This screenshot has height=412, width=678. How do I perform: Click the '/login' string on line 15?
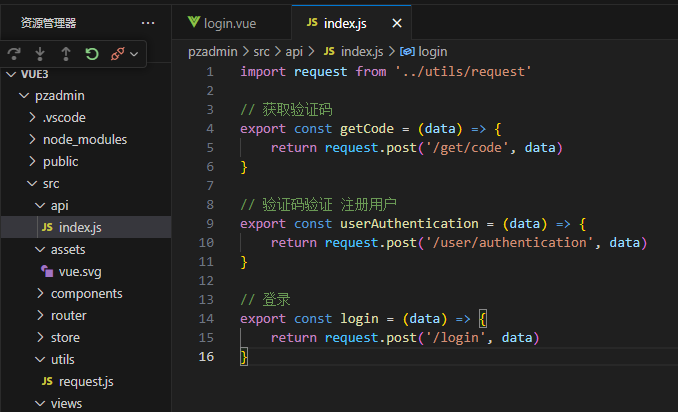455,338
